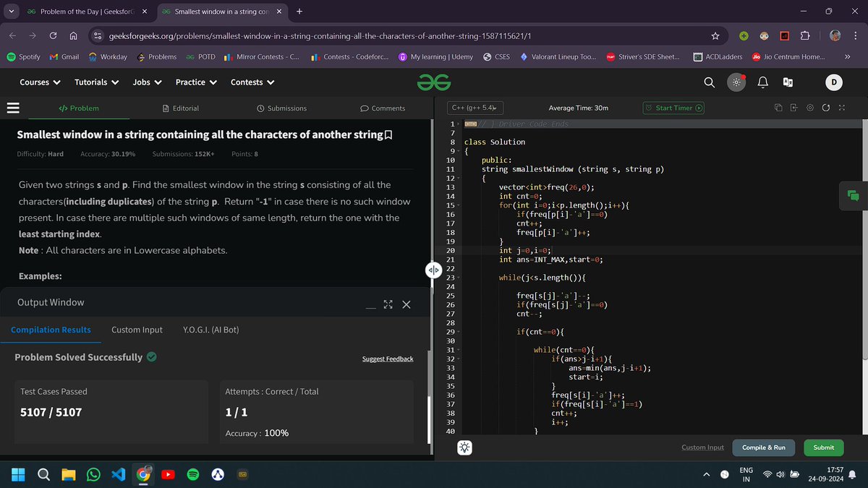Go to the browser home page

74,35
